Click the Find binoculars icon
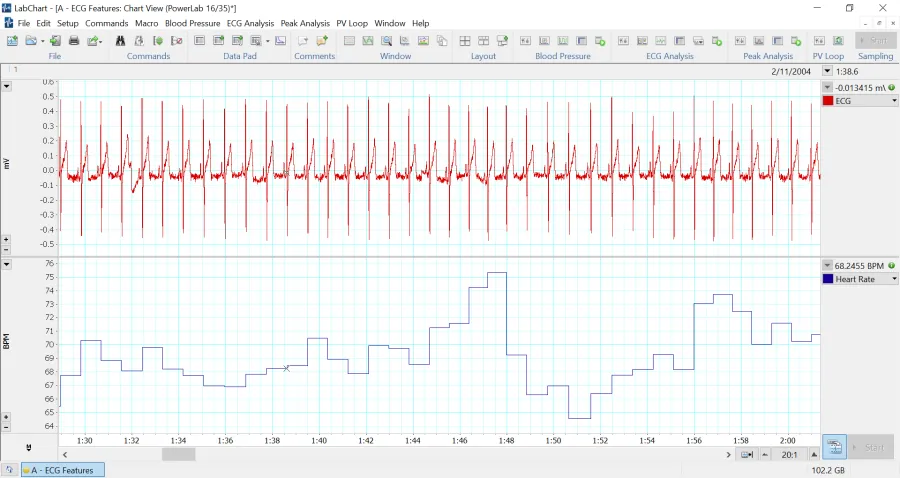Viewport: 900px width, 478px height. (120, 41)
